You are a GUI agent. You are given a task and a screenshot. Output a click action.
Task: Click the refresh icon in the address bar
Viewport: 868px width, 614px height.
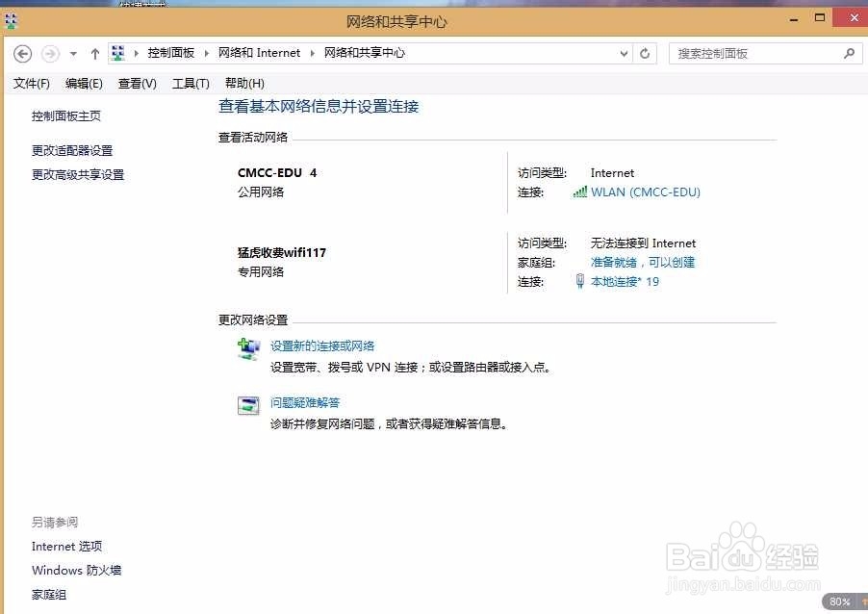coord(644,53)
